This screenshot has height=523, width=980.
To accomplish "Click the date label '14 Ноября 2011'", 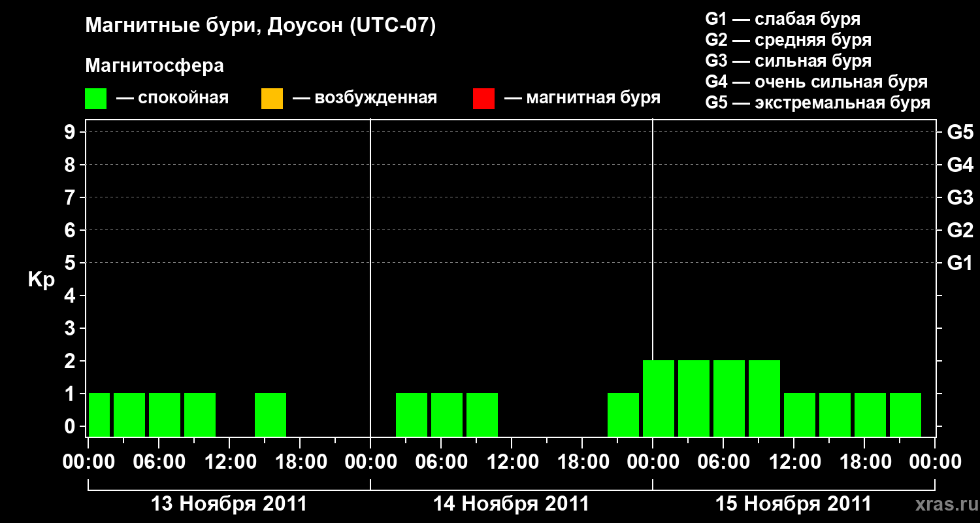I will coord(512,504).
